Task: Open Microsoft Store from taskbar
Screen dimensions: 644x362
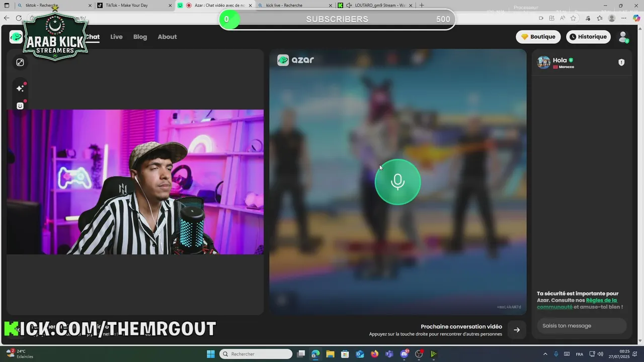Action: click(345, 354)
